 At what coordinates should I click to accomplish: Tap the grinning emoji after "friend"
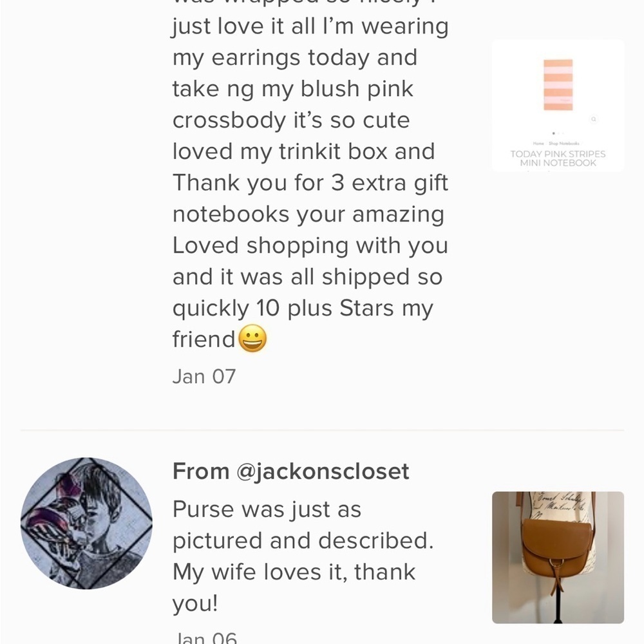[252, 338]
